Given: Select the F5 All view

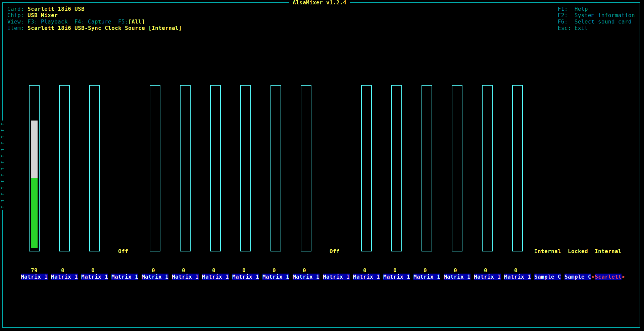Looking at the screenshot, I should click(x=131, y=22).
